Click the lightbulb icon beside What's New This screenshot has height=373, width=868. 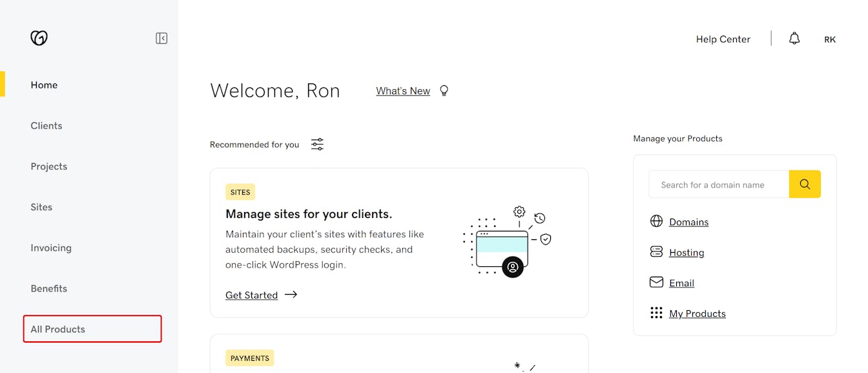pyautogui.click(x=444, y=91)
